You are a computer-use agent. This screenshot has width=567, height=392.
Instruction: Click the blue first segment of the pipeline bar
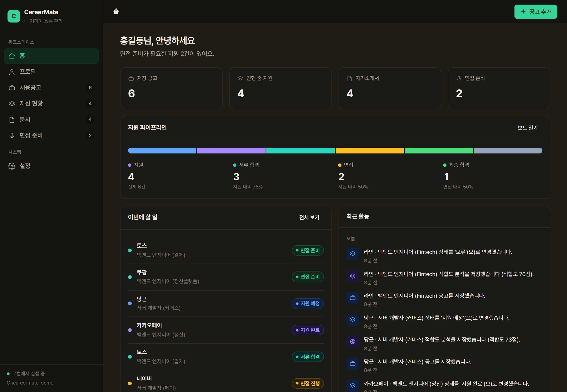pos(162,151)
